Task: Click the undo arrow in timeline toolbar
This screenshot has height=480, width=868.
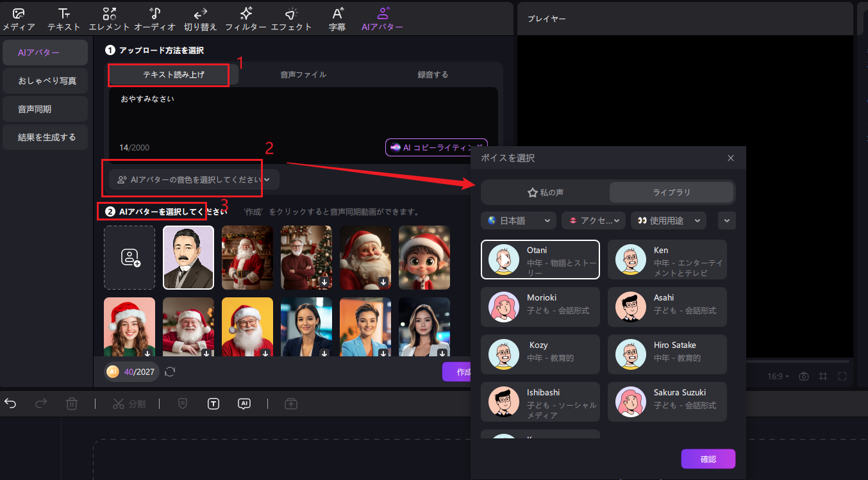Action: (x=10, y=403)
